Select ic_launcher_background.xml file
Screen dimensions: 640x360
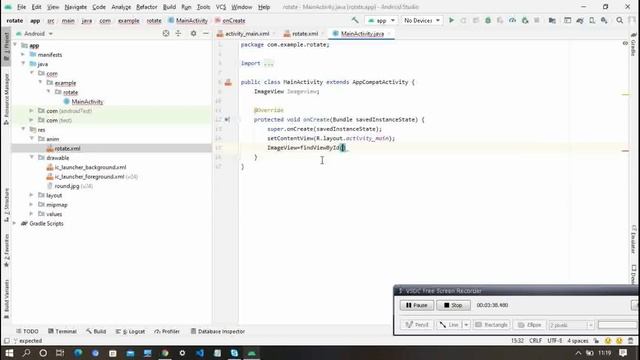point(90,167)
